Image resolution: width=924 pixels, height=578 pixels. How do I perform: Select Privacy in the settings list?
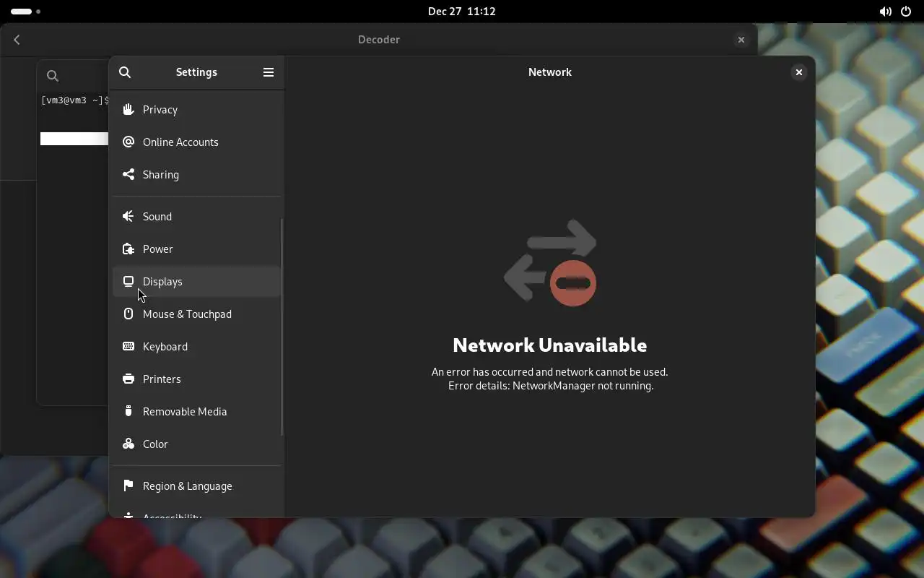196,109
